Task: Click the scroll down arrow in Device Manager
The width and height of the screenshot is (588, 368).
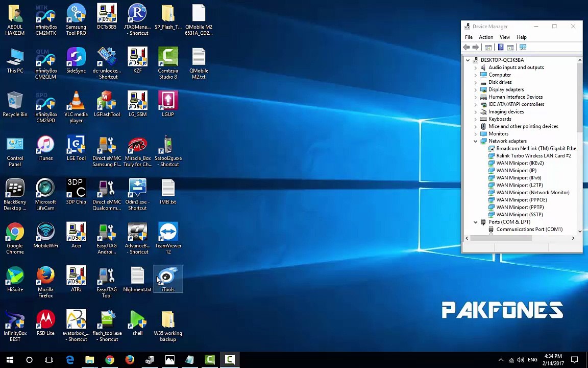Action: pos(580,232)
